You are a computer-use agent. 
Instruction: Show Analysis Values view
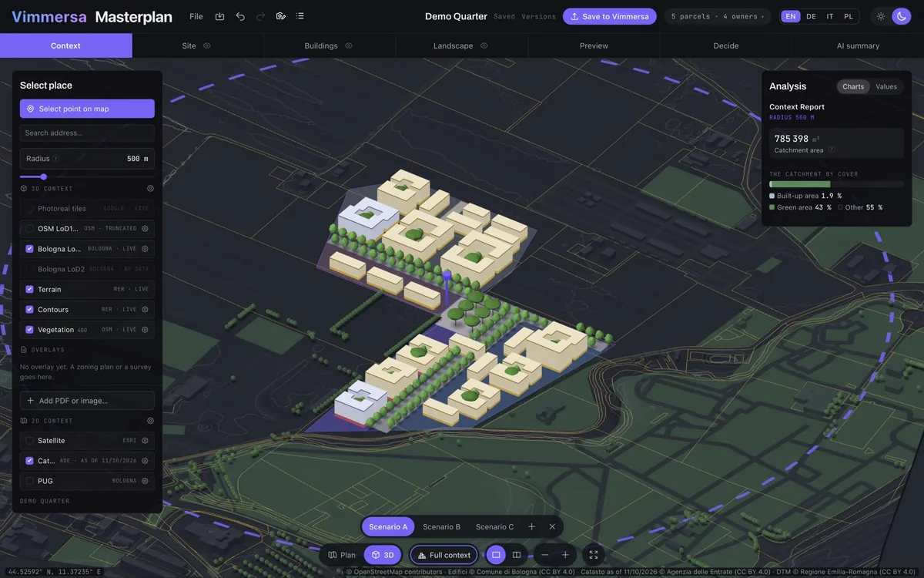(886, 86)
